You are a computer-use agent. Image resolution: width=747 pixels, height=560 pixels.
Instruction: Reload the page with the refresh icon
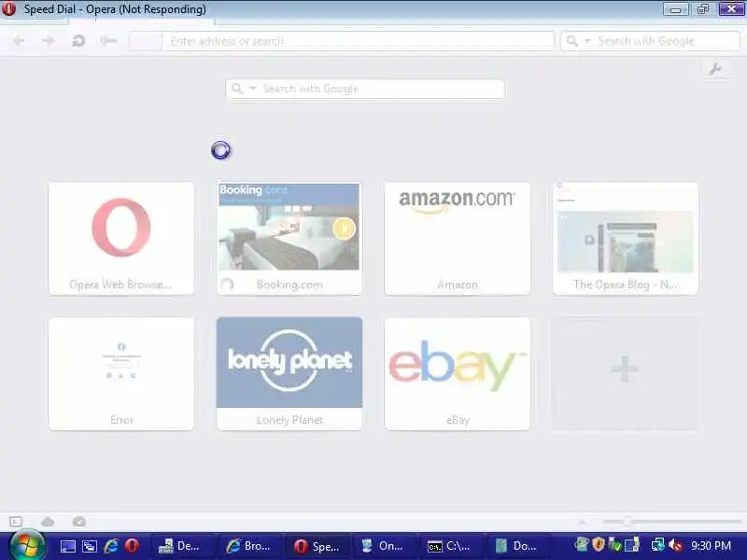tap(78, 41)
